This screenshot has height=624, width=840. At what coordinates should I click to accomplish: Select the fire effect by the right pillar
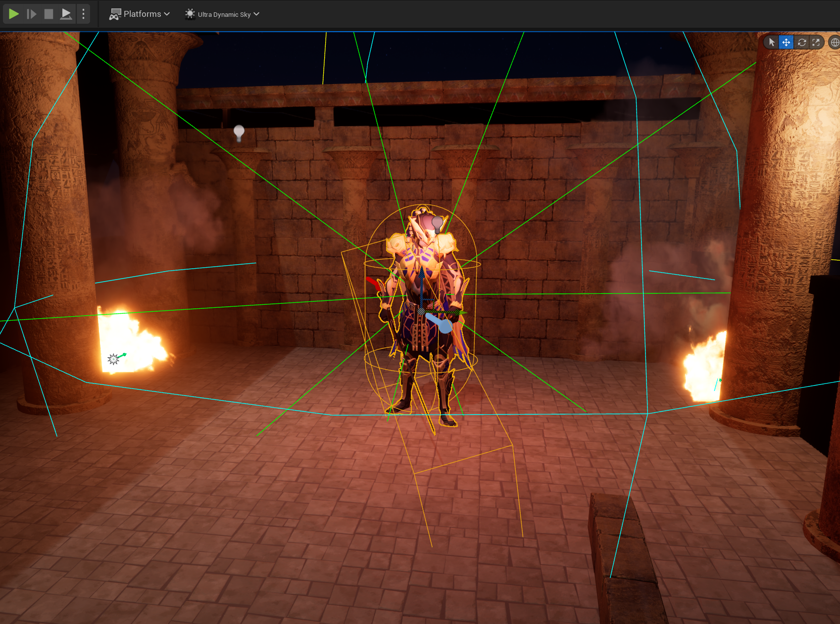[x=704, y=366]
